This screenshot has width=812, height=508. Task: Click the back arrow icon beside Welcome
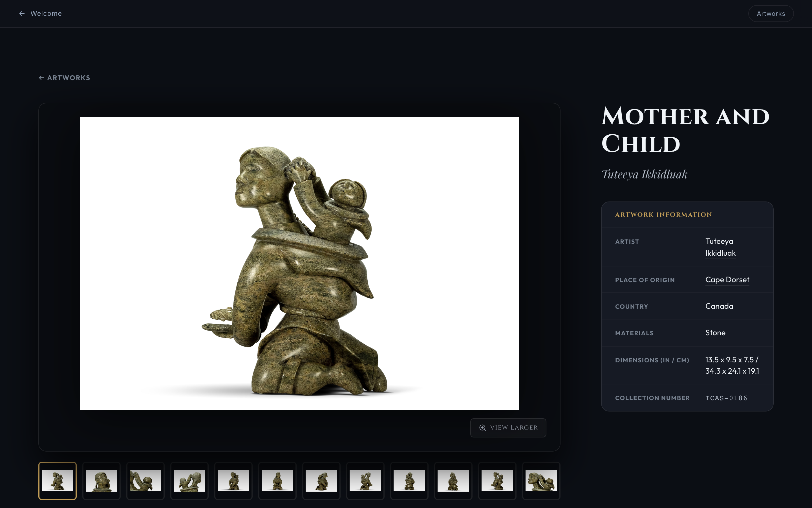click(x=22, y=14)
